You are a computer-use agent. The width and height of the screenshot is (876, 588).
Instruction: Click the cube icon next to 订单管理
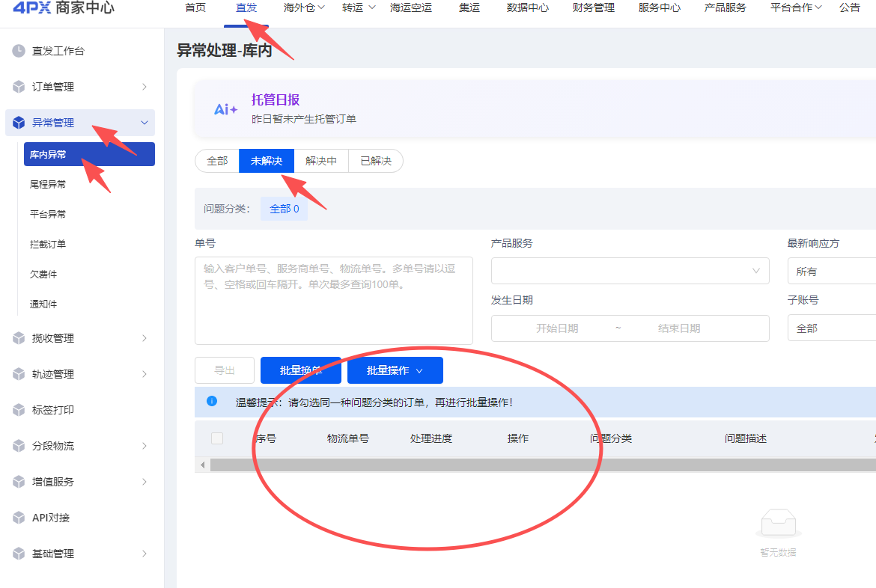[x=19, y=87]
